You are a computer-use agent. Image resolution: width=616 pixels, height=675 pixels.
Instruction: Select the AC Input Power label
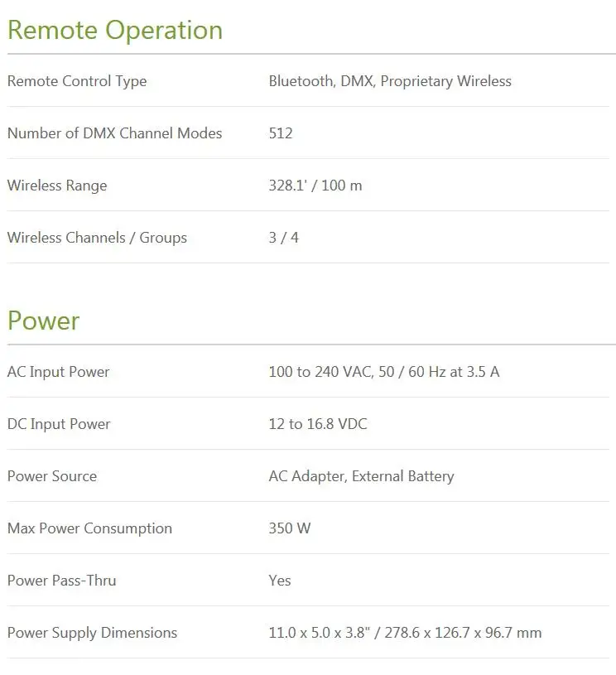point(59,372)
